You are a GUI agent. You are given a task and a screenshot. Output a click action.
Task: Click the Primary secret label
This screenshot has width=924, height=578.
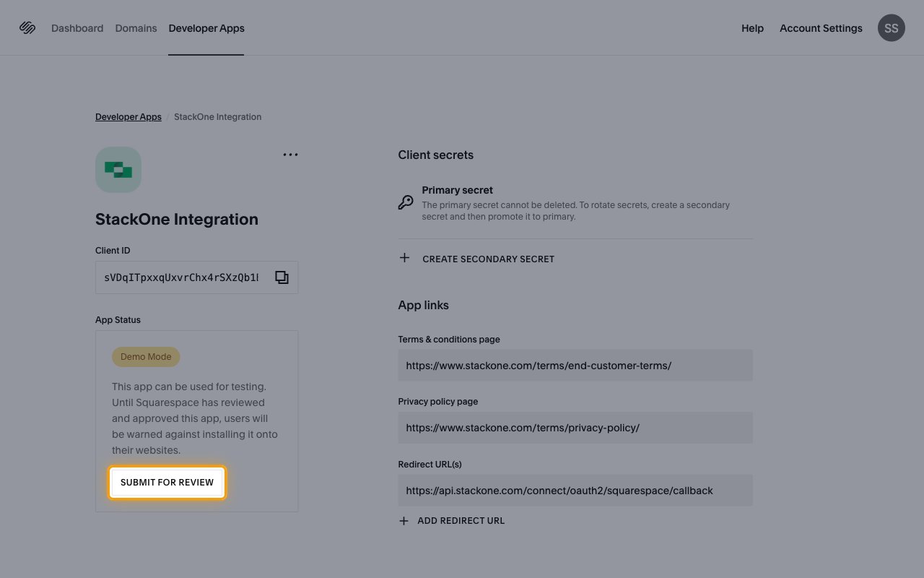click(x=458, y=190)
